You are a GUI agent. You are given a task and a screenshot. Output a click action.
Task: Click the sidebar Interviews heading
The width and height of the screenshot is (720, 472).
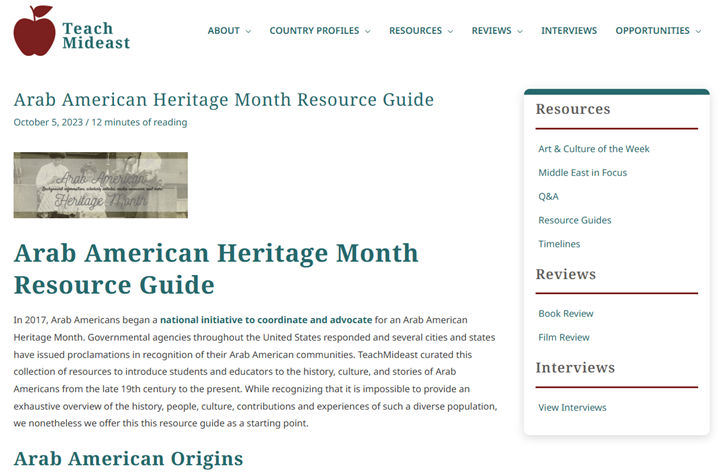tap(575, 368)
